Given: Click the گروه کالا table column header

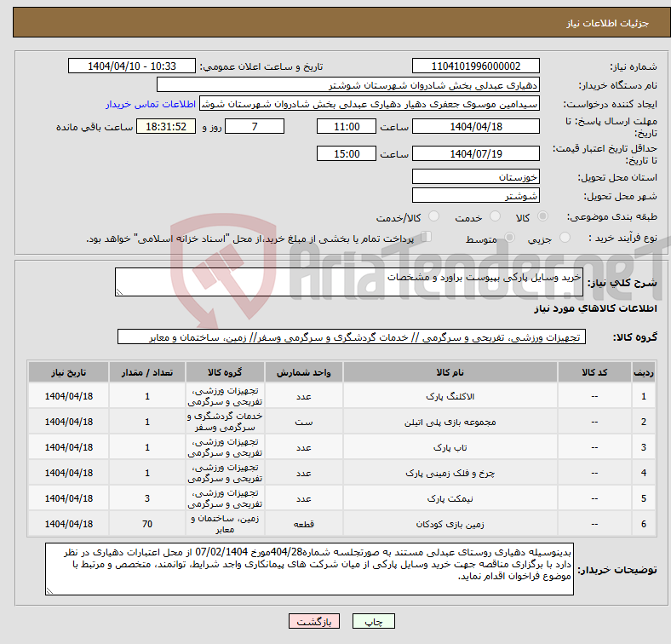Looking at the screenshot, I should pyautogui.click(x=225, y=372).
